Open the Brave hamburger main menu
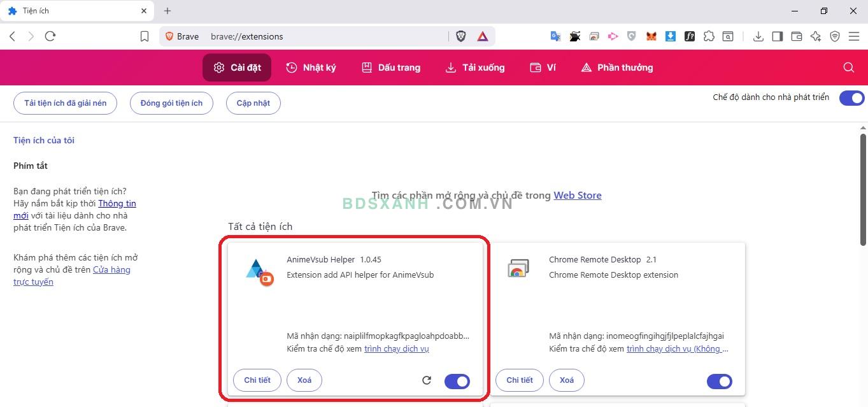Viewport: 868px width, 407px height. [x=854, y=36]
